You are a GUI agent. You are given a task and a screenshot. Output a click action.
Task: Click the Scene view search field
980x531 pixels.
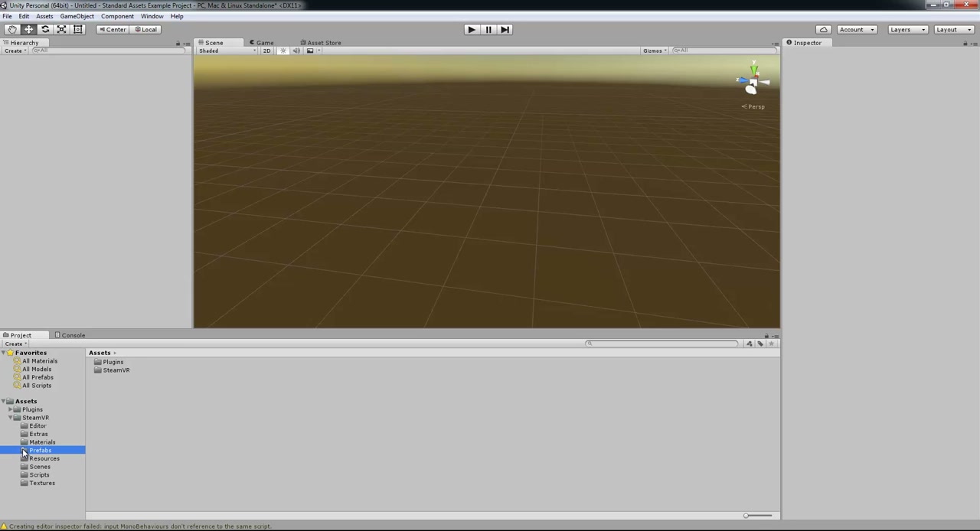point(724,50)
